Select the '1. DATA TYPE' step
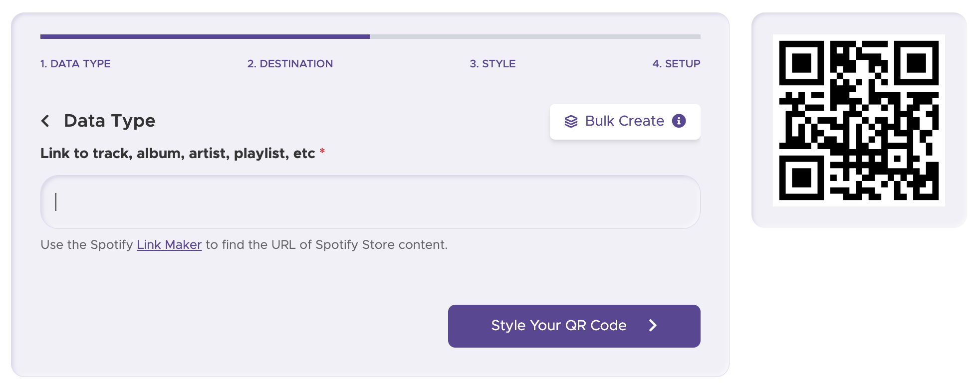The image size is (980, 390). point(75,64)
